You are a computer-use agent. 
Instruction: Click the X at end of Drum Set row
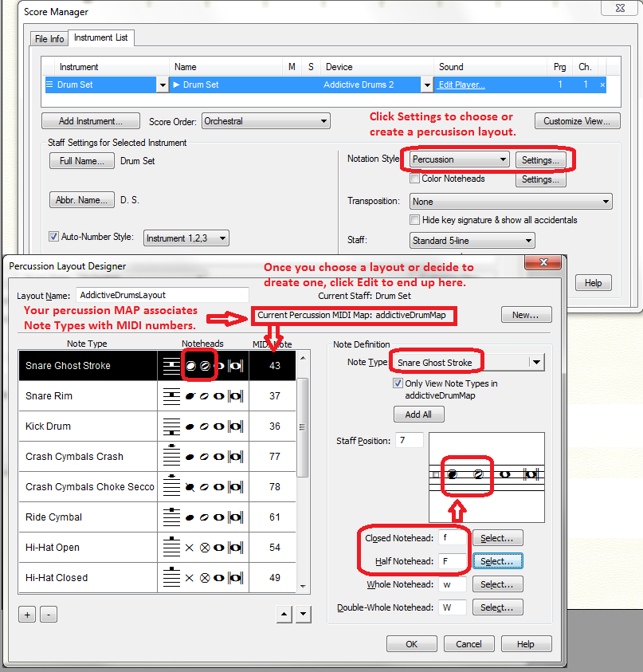point(602,84)
